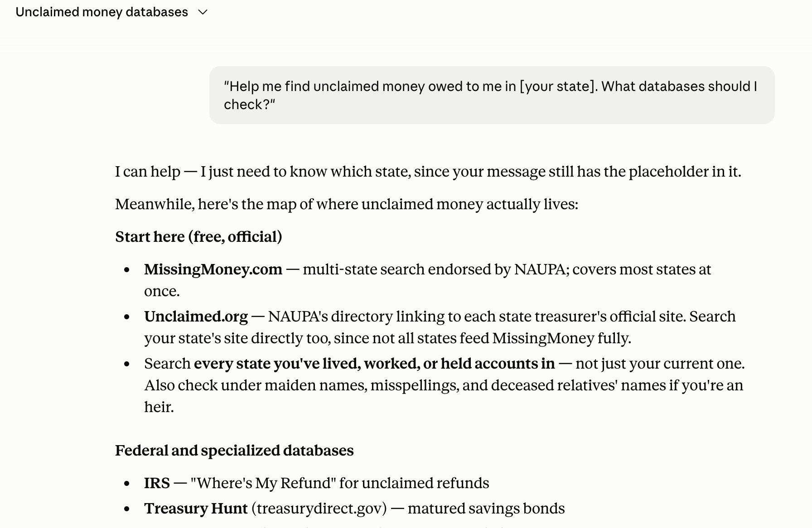Image resolution: width=812 pixels, height=528 pixels.
Task: Click the bullet dot before "Search every state"
Action: (127, 364)
